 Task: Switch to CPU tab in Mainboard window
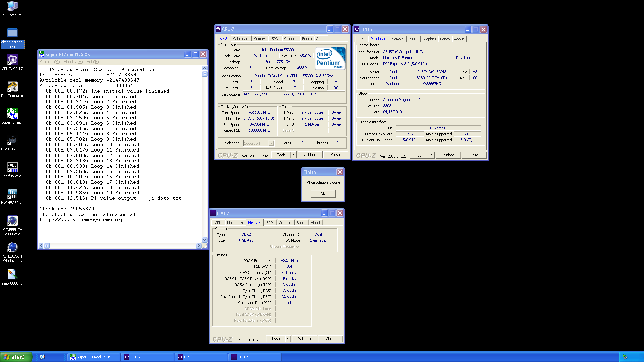[x=362, y=39]
